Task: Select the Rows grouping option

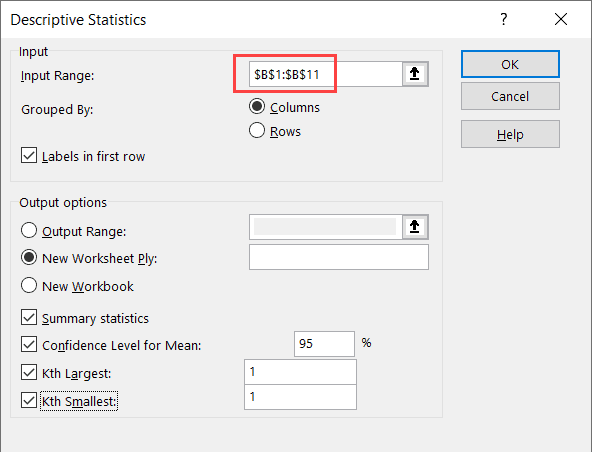Action: click(257, 130)
